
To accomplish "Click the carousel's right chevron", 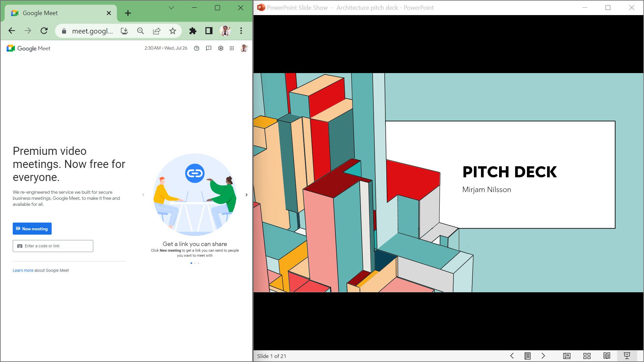I will 247,195.
